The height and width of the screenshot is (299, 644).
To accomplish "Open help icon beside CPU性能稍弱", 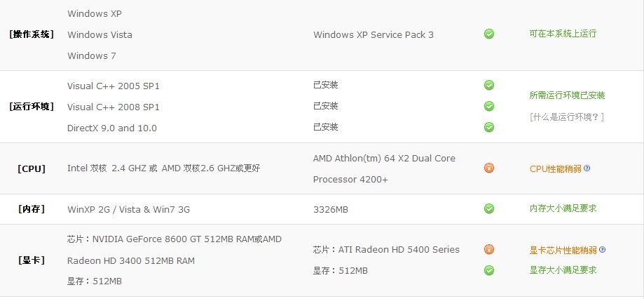I will tap(587, 168).
